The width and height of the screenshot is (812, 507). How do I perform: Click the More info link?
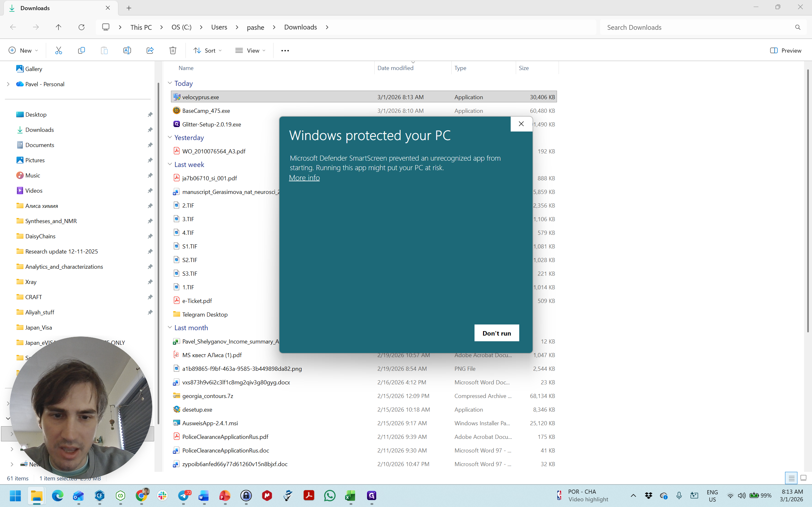[x=304, y=178]
